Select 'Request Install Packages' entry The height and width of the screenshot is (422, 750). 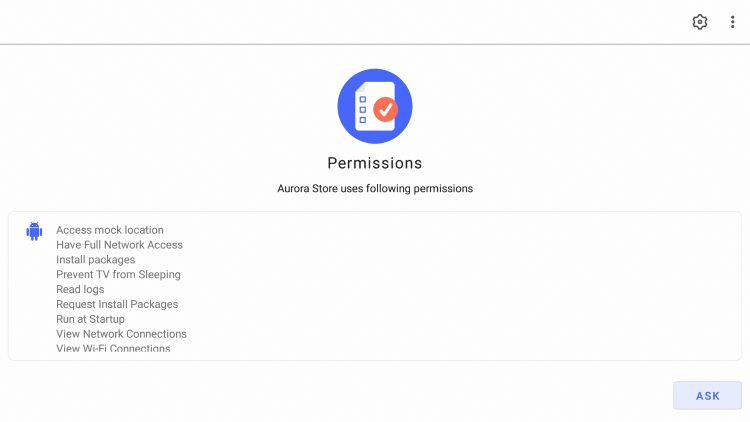[x=117, y=304]
